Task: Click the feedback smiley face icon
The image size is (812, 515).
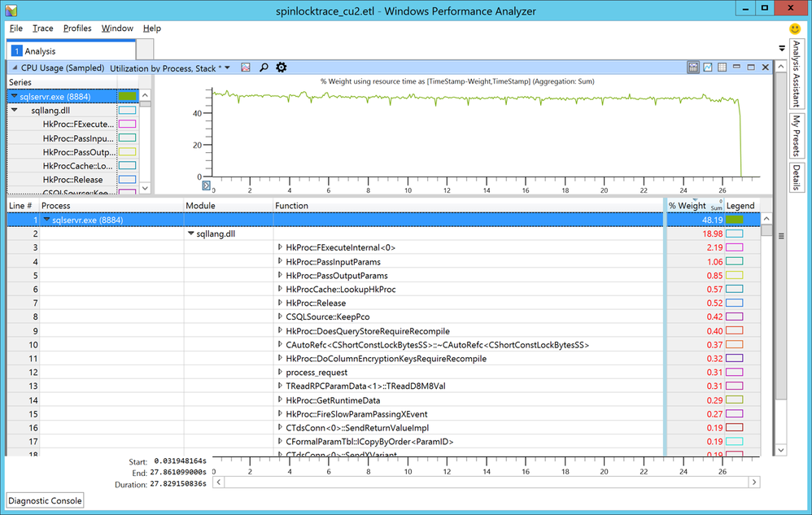Action: [x=794, y=28]
